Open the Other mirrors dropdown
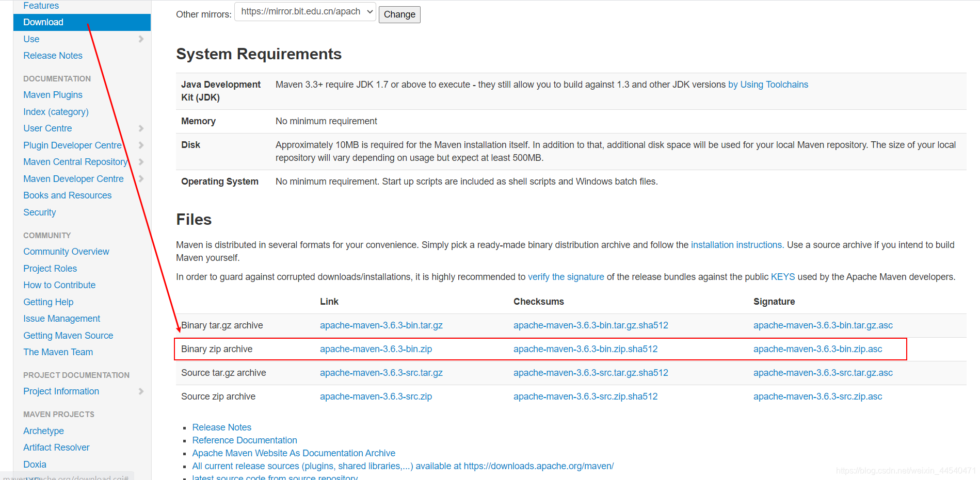Image resolution: width=980 pixels, height=480 pixels. 305,12
